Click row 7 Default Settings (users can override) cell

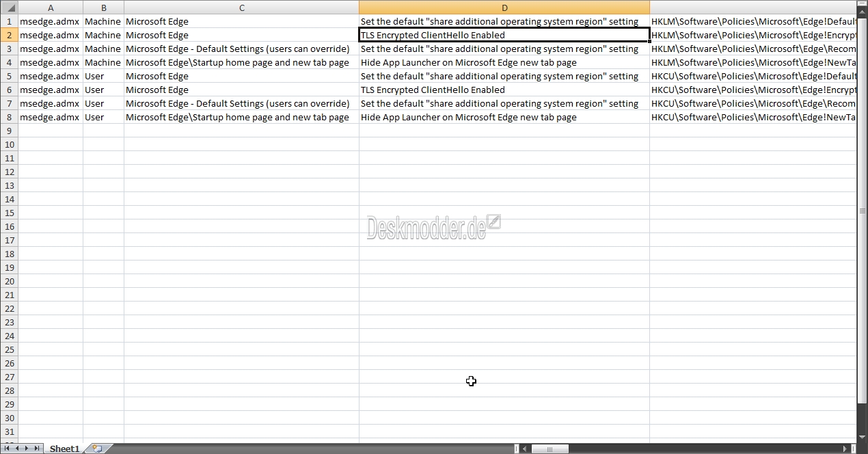pyautogui.click(x=241, y=103)
